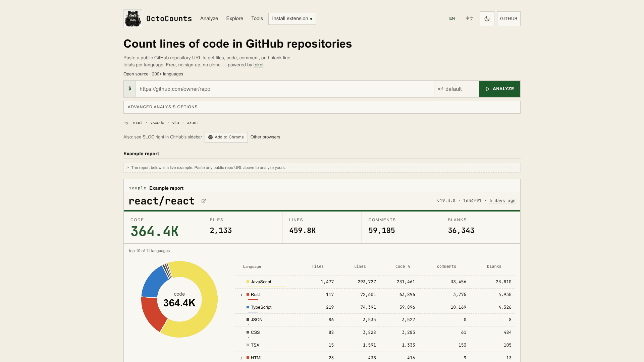Click Install extension button
The width and height of the screenshot is (644, 362).
pos(292,19)
